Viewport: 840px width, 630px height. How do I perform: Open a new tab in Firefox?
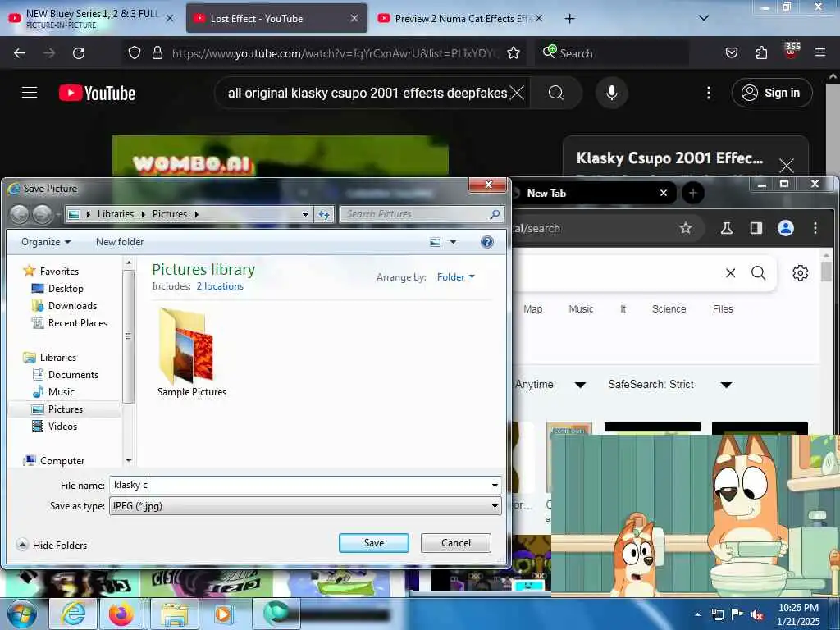pos(569,19)
